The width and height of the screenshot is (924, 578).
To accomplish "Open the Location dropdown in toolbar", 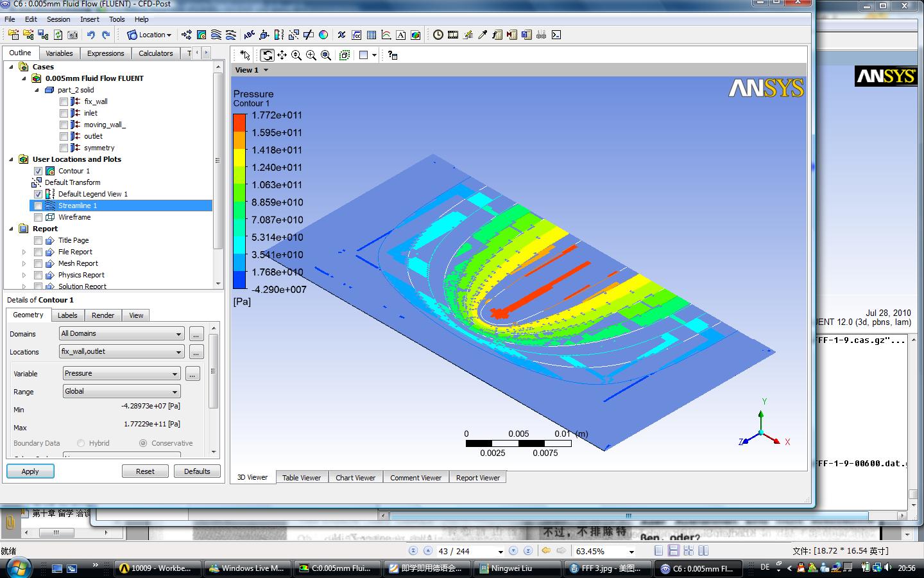I will pos(150,35).
